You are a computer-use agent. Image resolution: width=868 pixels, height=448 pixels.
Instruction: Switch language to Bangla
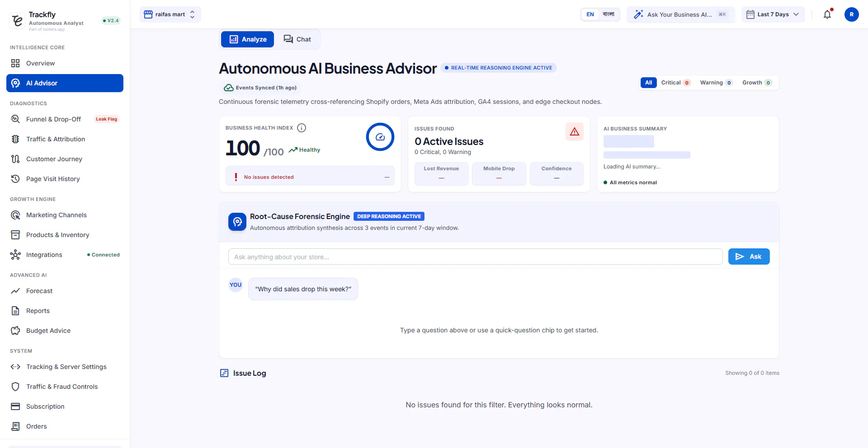(609, 14)
